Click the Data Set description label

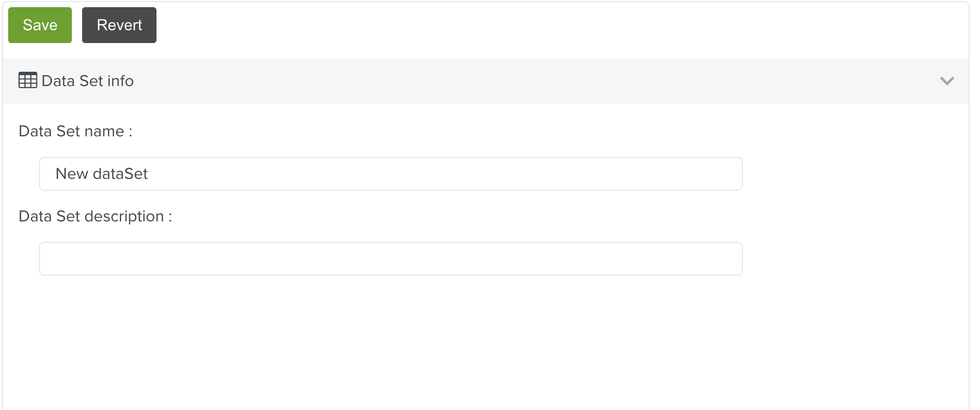click(95, 216)
